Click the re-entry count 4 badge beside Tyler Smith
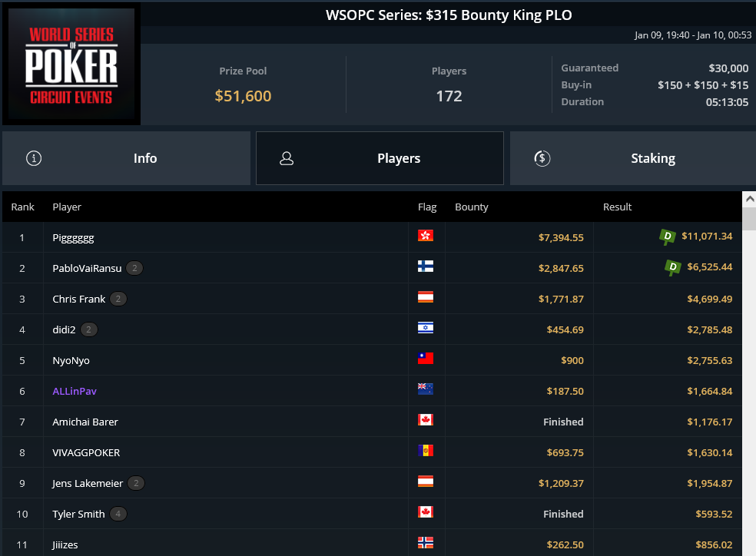The width and height of the screenshot is (756, 556). (x=118, y=514)
